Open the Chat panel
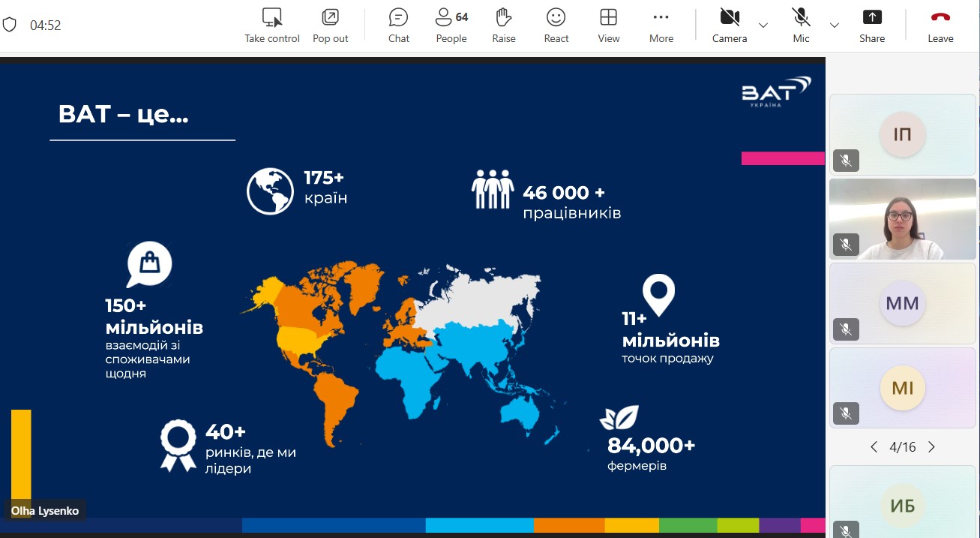Image resolution: width=980 pixels, height=538 pixels. coord(399,26)
